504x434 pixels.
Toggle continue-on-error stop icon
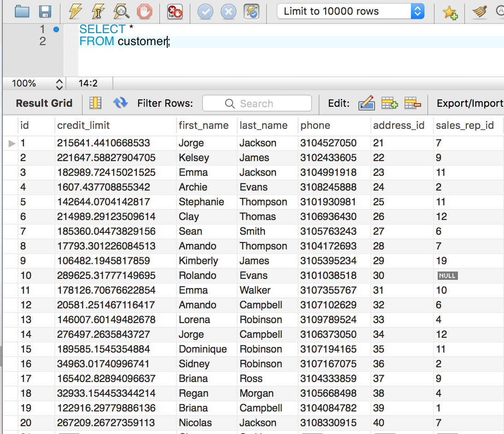(x=175, y=12)
